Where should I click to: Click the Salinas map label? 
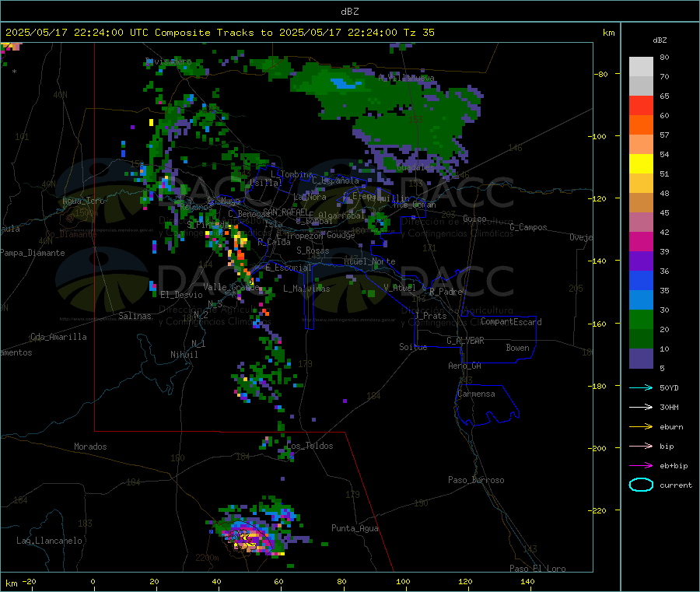click(135, 316)
